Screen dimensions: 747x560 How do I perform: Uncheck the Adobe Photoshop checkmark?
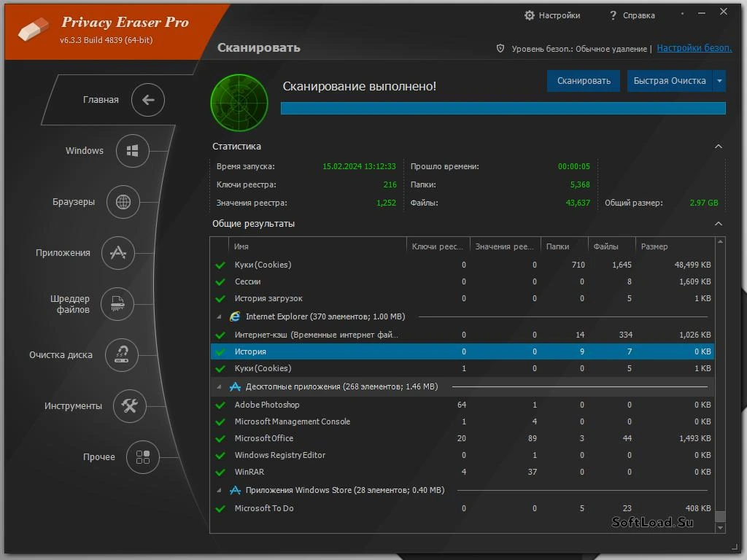220,405
